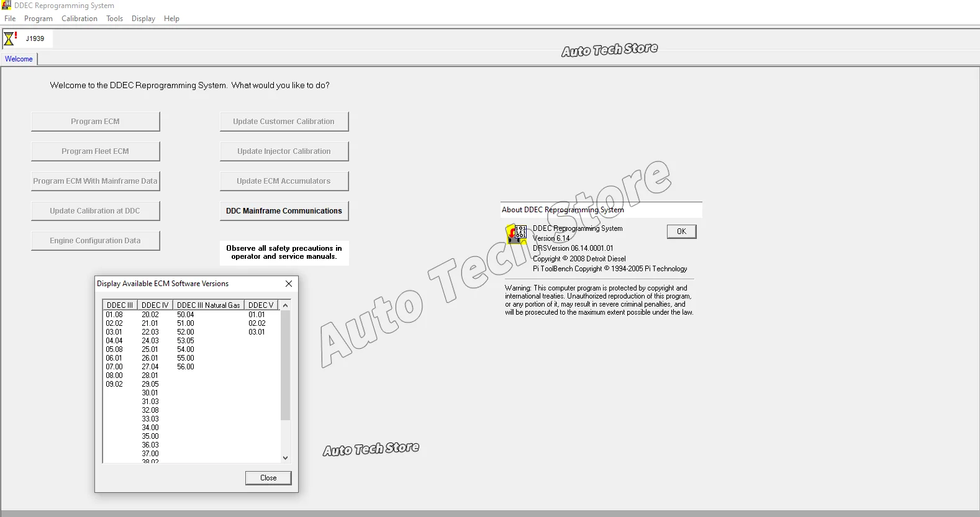Select DDEC V version 01.01
980x517 pixels.
click(x=256, y=315)
